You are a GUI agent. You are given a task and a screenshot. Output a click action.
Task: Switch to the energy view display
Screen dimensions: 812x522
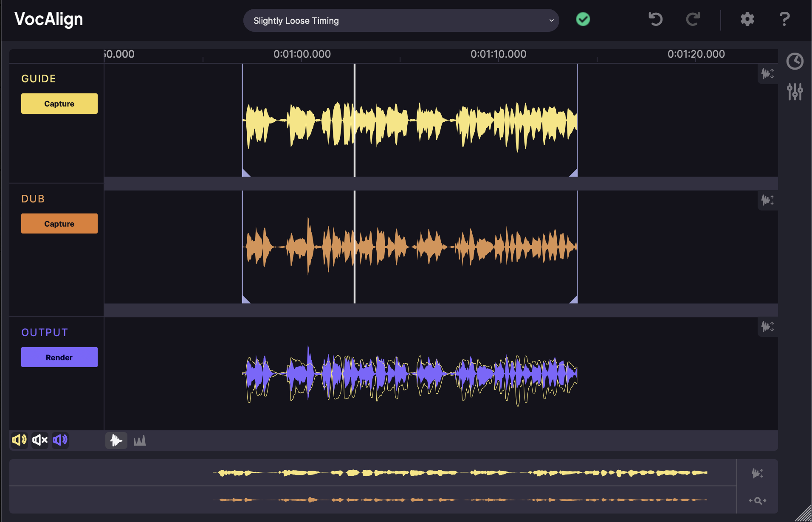(140, 441)
